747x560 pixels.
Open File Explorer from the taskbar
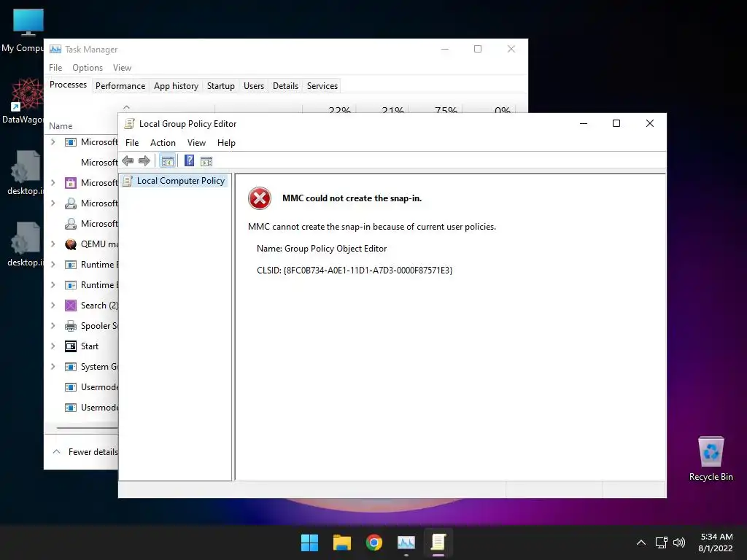[x=341, y=542]
